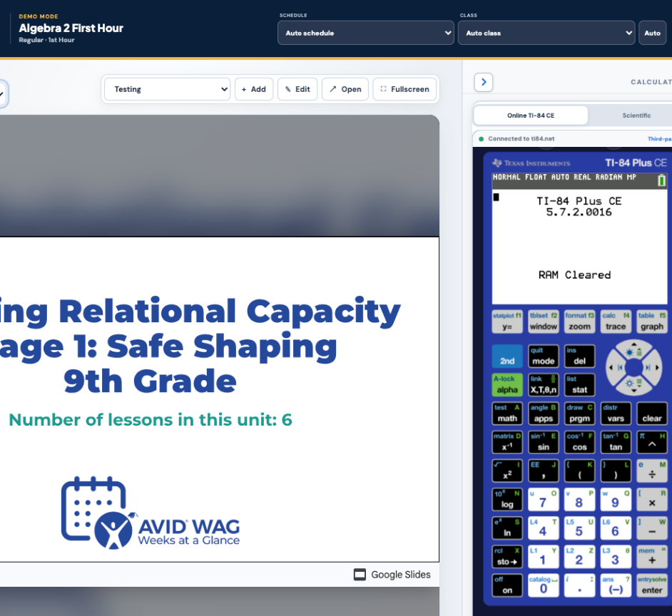This screenshot has width=672, height=616.
Task: Tap the calculator's on key
Action: tap(507, 585)
